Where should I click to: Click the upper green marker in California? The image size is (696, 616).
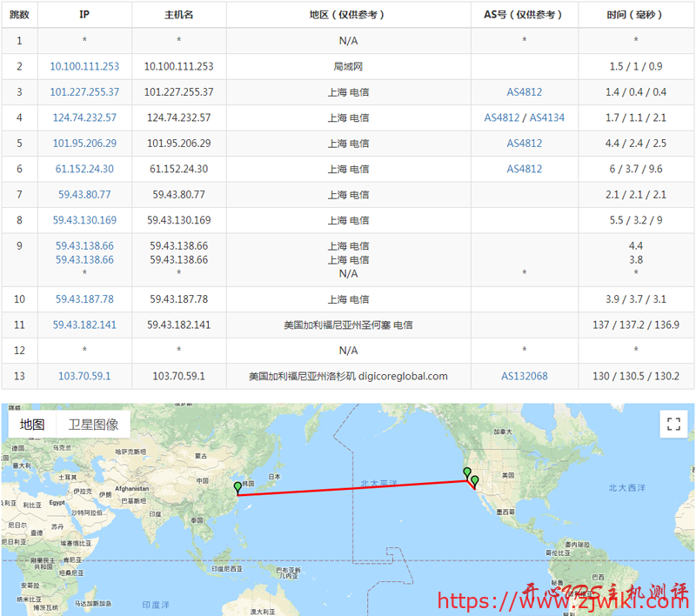(x=467, y=473)
